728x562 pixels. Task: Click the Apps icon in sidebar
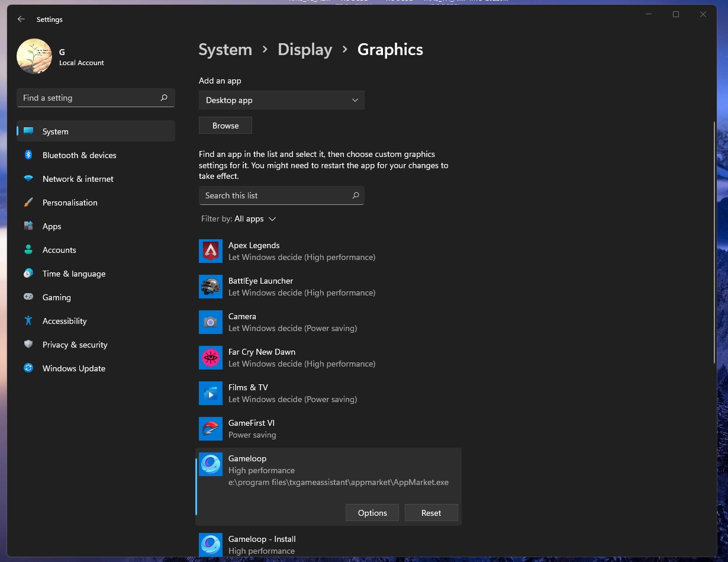(28, 226)
